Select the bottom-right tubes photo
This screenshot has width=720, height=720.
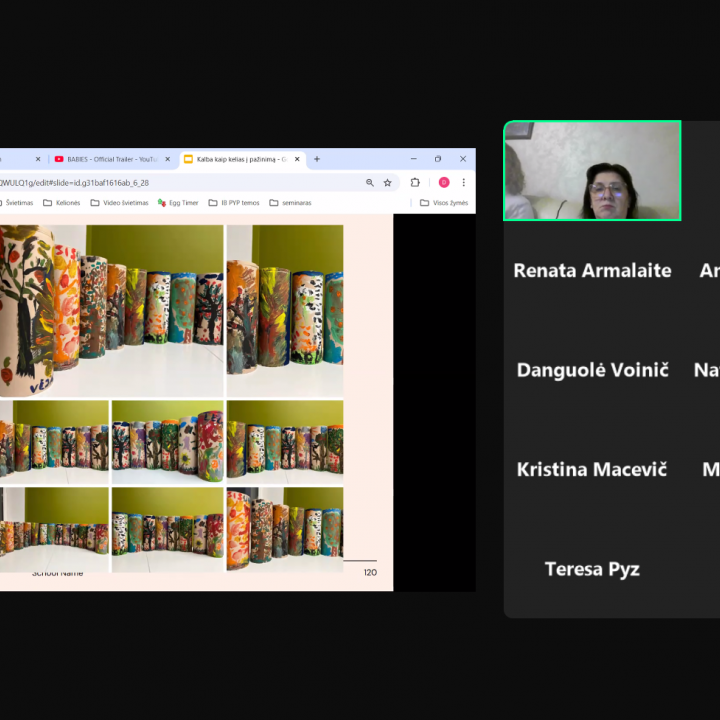[285, 530]
